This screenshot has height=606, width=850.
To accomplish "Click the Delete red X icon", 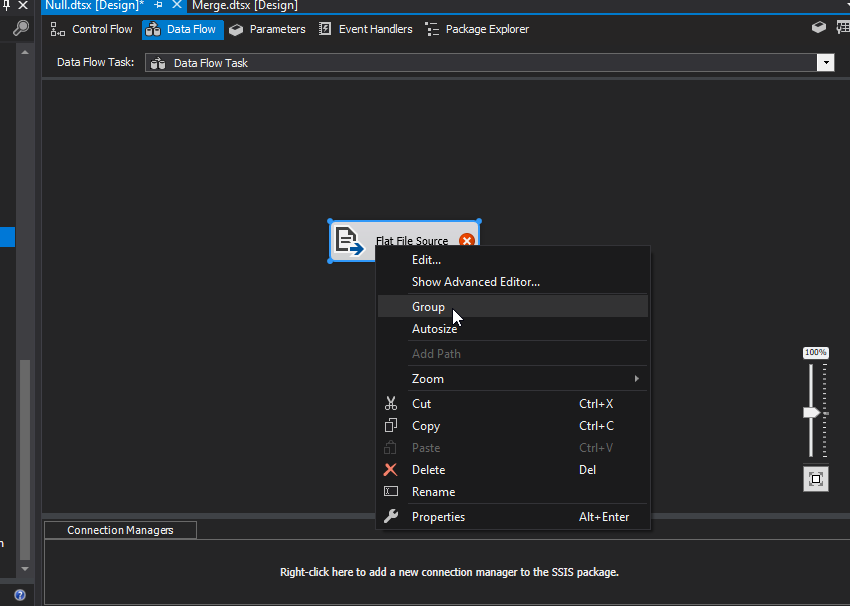I will click(x=393, y=469).
